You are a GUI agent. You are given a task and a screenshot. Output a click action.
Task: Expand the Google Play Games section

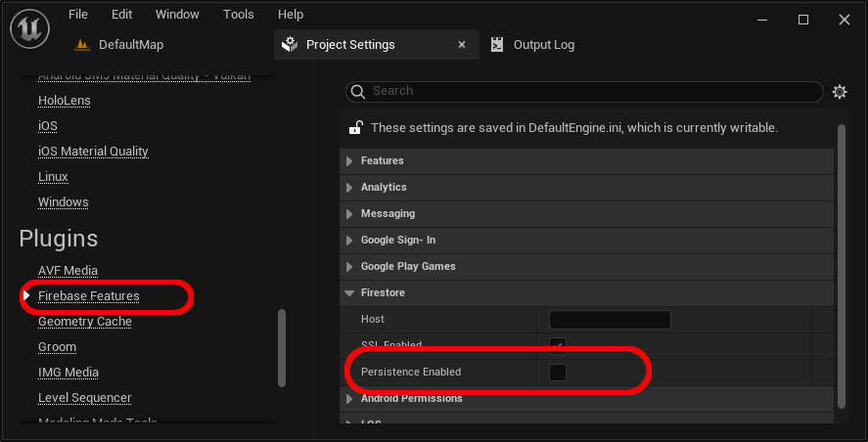tap(349, 267)
